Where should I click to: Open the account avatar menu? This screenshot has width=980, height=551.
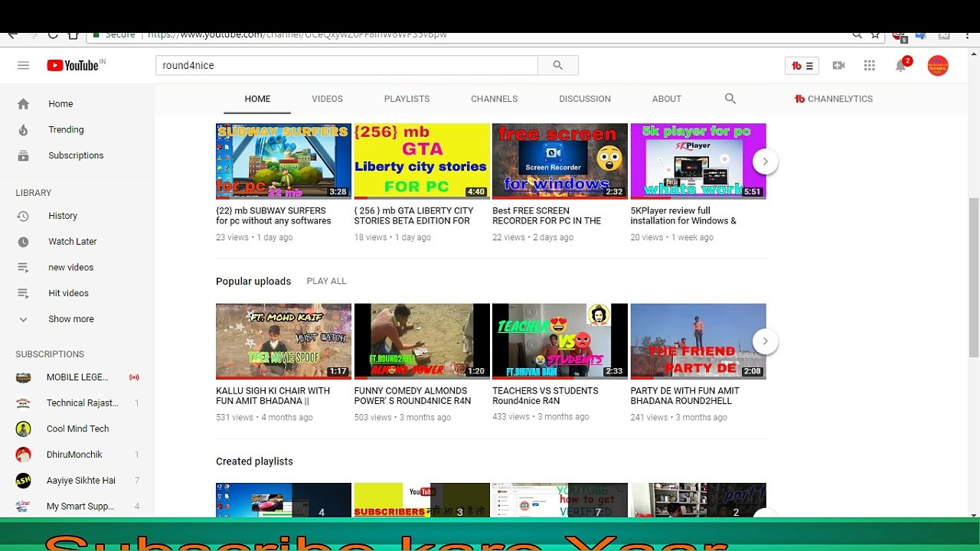tap(938, 66)
